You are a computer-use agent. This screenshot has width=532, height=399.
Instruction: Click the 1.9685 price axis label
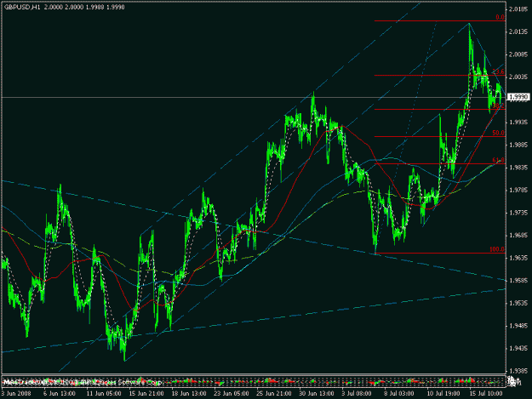[518, 236]
